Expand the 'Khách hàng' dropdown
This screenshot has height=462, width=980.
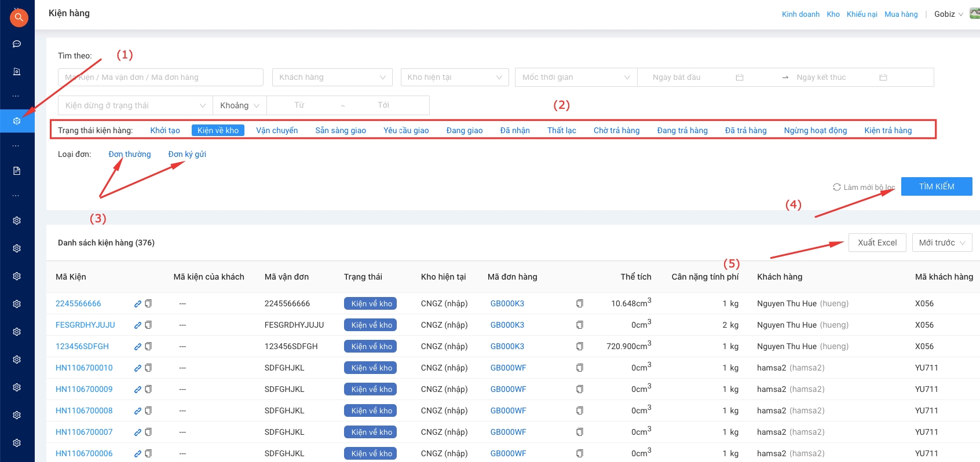click(332, 78)
